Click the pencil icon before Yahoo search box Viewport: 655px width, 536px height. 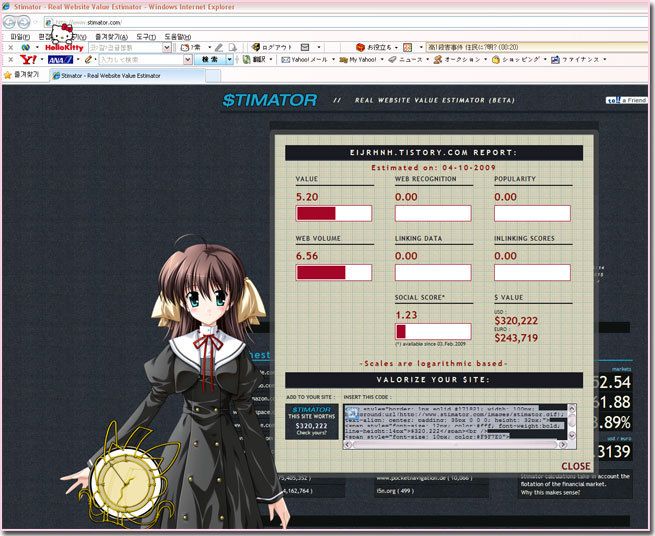(x=88, y=60)
